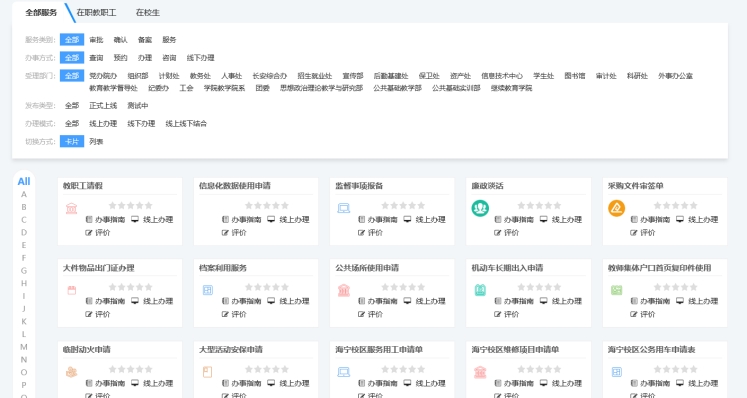Filter by 线上办理 handling mode
This screenshot has height=398, width=747.
click(103, 123)
